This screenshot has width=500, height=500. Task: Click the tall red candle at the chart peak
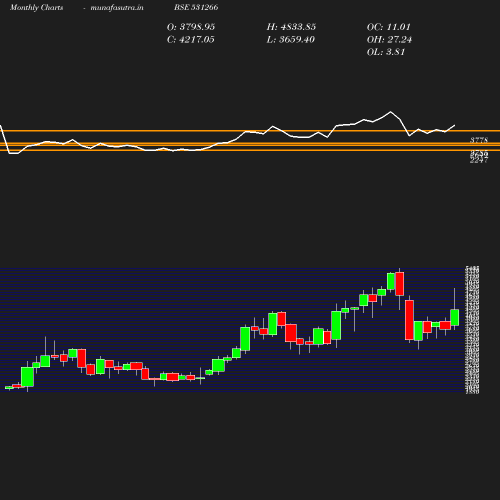pos(400,284)
